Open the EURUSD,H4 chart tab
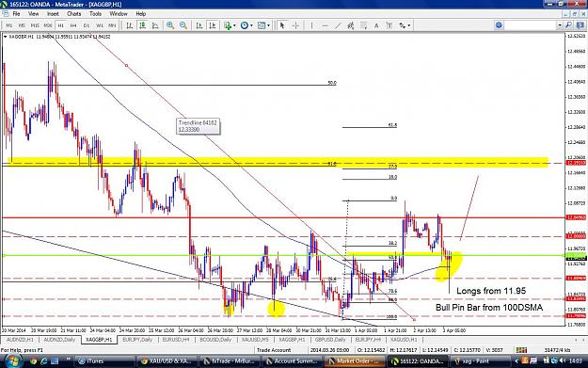588x368 pixels. pyautogui.click(x=176, y=340)
